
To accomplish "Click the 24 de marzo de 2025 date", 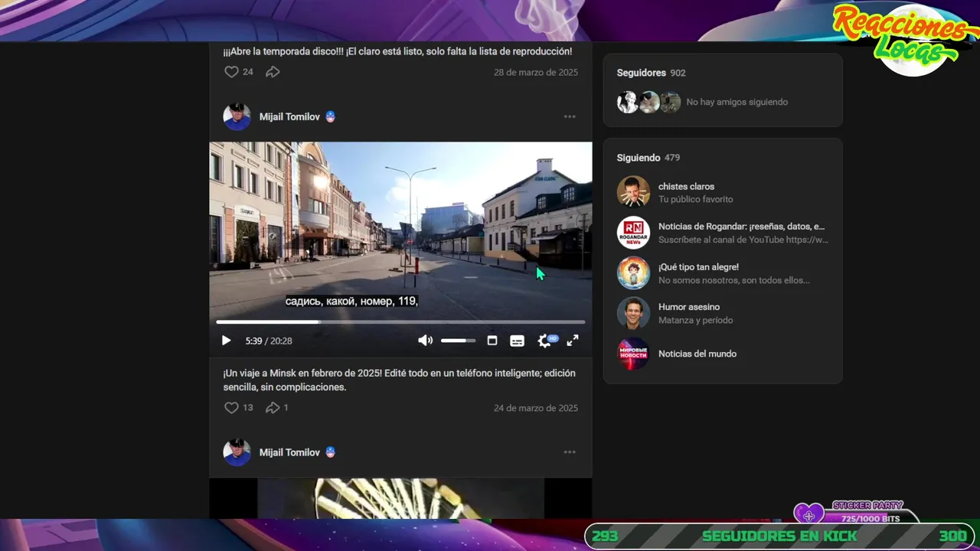I will (536, 408).
